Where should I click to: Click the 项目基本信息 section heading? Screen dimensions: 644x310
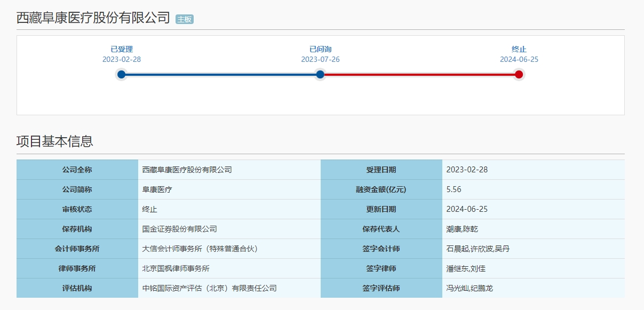point(55,141)
